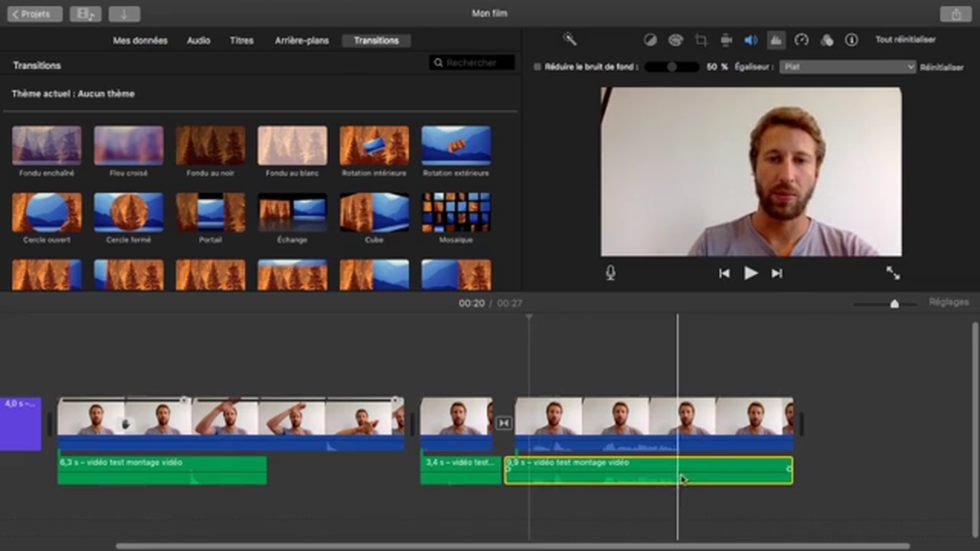Click the clip information icon
The image size is (980, 551).
point(851,40)
